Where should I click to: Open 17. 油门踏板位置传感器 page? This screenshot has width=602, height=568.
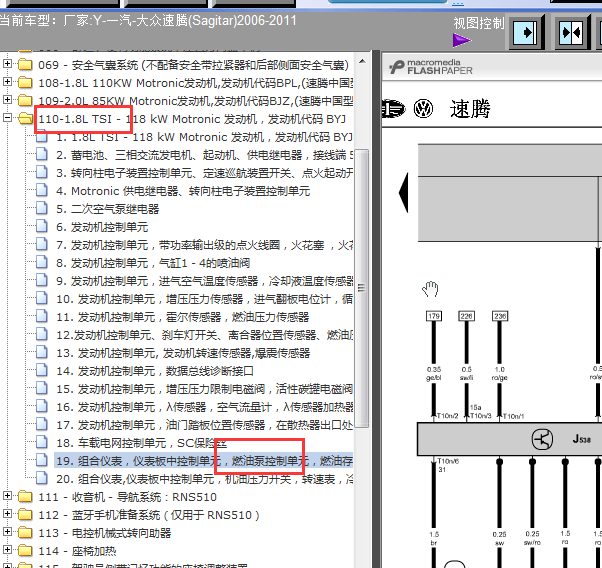click(204, 426)
